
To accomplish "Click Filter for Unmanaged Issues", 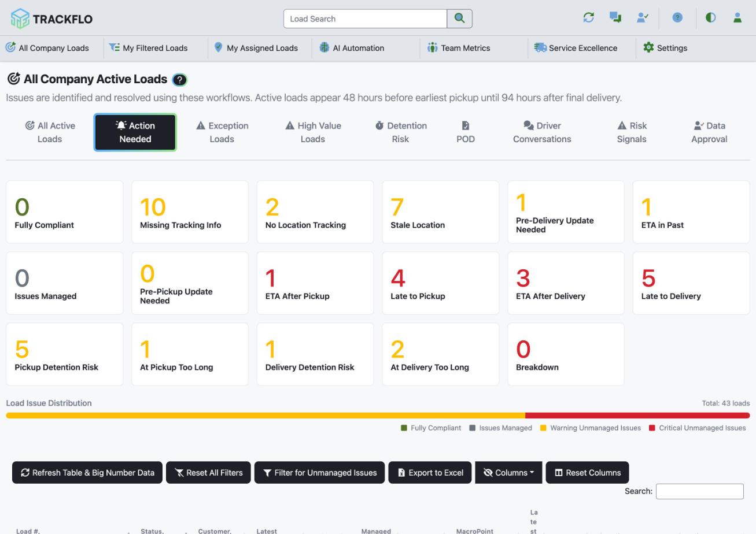I will tap(319, 473).
